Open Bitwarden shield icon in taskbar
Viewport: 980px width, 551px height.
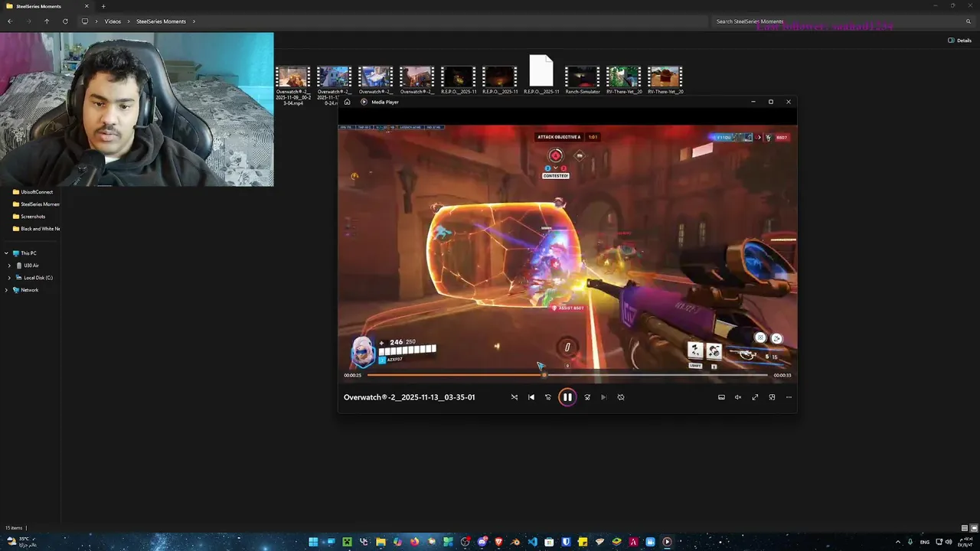pos(566,542)
